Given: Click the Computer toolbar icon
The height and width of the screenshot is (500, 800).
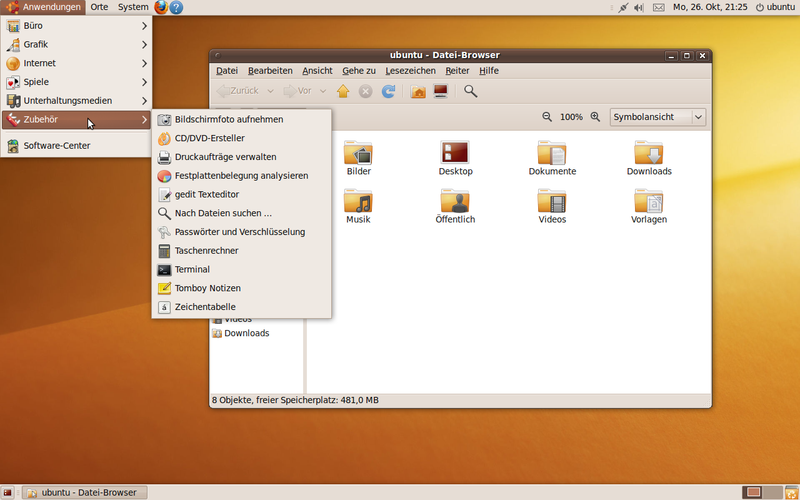Looking at the screenshot, I should (441, 91).
